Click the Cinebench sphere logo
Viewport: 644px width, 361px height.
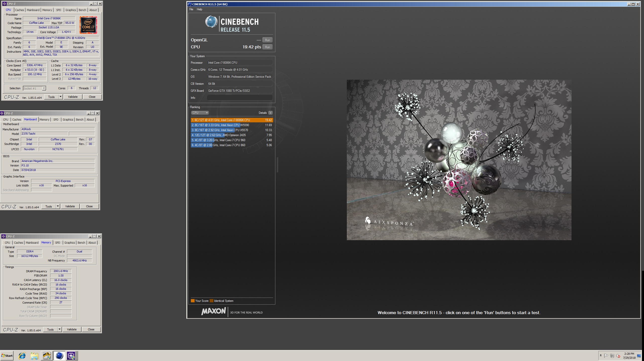click(211, 22)
